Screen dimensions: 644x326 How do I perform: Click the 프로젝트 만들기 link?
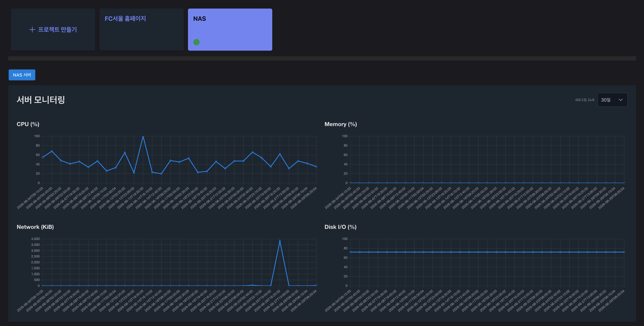click(x=53, y=30)
